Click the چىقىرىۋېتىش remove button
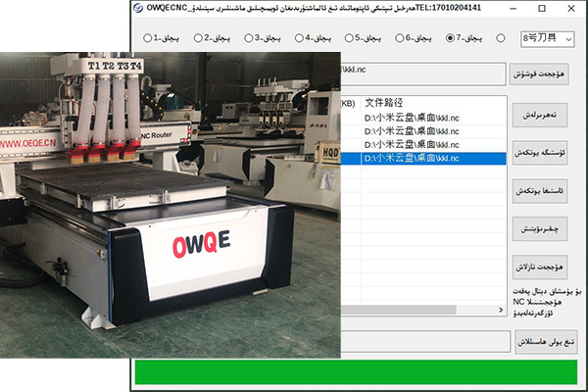Viewport: 588px width, 392px height. [x=544, y=225]
